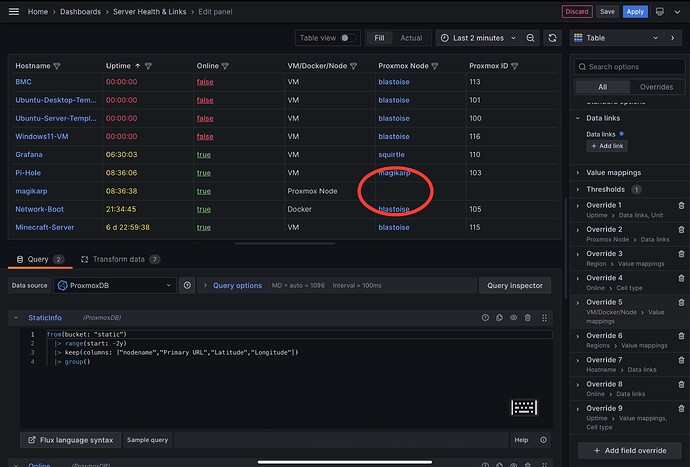Screen dimensions: 690x467
Task: Apply the panel changes
Action: tap(635, 11)
